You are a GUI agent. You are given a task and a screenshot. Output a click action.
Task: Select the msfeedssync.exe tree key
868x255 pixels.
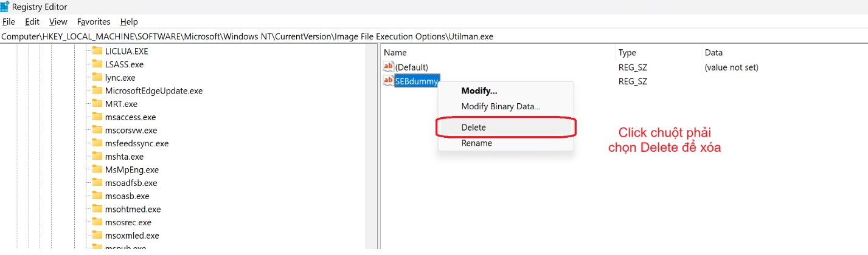137,144
